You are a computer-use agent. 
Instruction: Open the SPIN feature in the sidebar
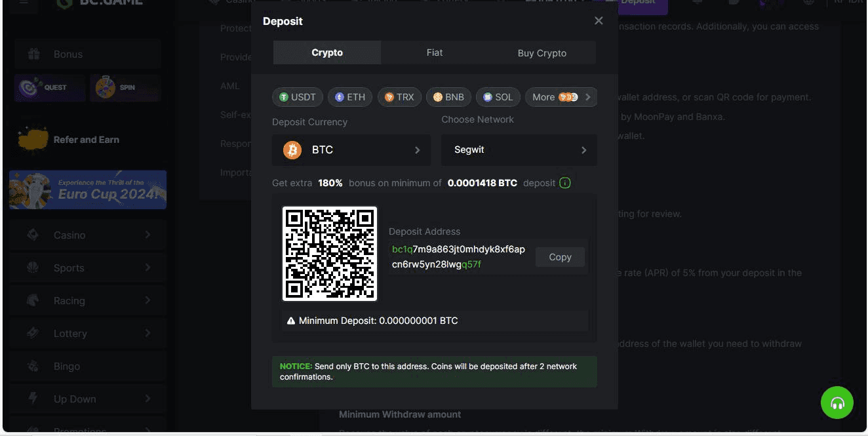tap(125, 87)
